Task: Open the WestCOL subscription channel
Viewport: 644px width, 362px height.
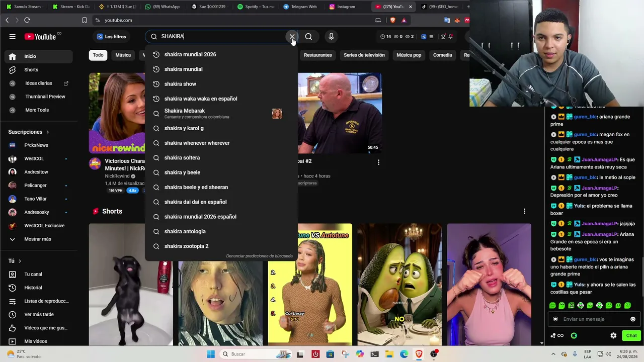Action: [38, 158]
